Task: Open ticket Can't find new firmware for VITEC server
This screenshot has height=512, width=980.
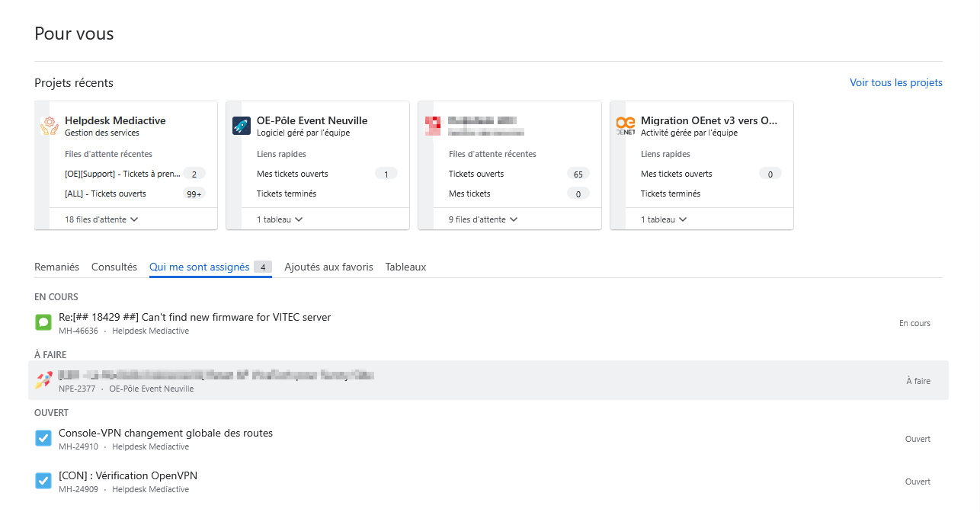Action: coord(194,317)
